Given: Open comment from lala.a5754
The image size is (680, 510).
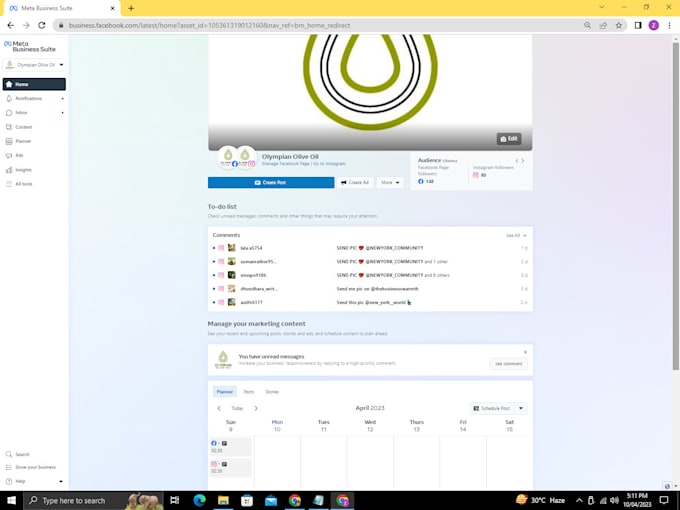Looking at the screenshot, I should click(370, 248).
